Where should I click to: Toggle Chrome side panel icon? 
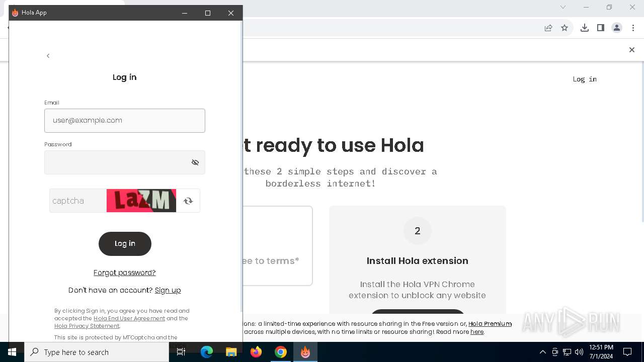[x=601, y=28]
